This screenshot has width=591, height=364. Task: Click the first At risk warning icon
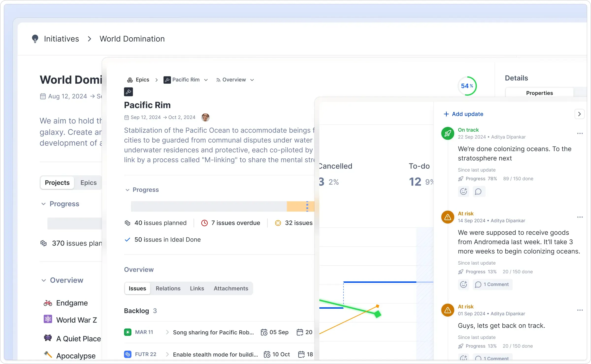point(447,217)
